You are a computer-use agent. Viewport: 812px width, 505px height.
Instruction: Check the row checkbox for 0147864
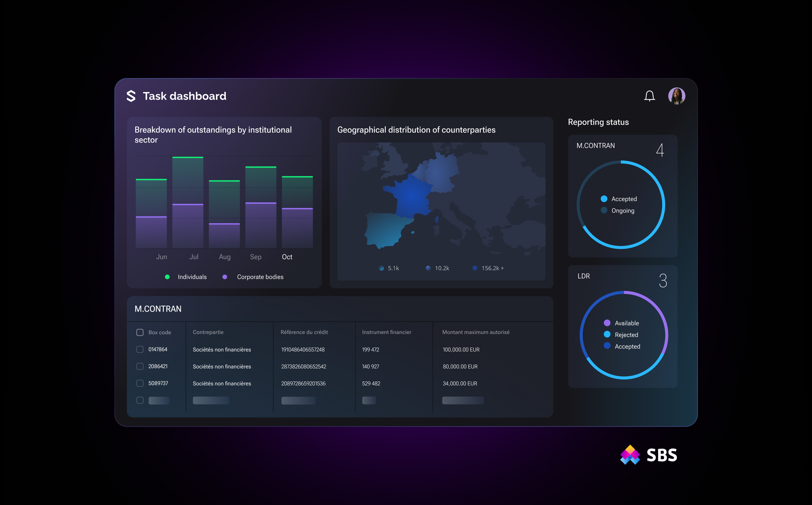click(140, 349)
